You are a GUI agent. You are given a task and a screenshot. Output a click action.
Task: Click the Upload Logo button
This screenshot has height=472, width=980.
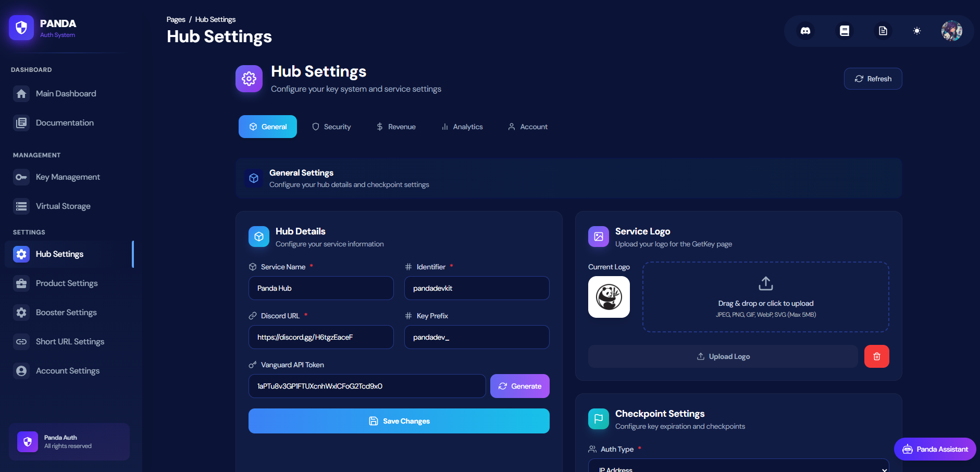[723, 356]
